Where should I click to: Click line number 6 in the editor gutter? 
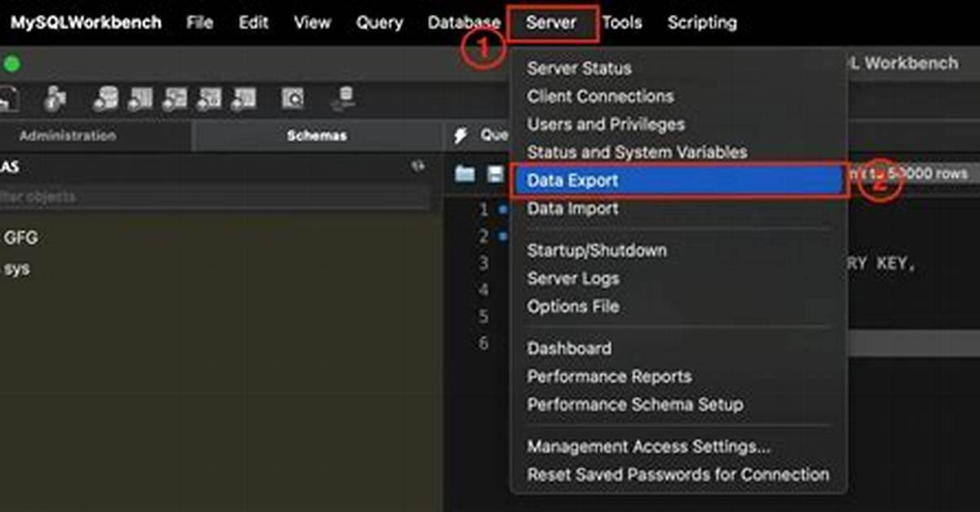483,343
